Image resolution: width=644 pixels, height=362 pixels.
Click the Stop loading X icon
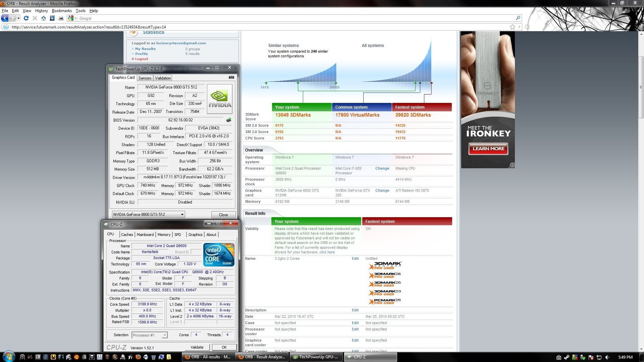point(35,18)
